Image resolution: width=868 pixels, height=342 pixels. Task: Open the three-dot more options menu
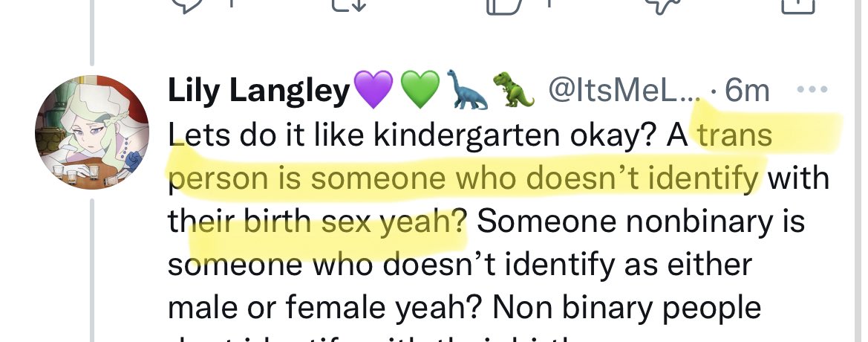812,88
